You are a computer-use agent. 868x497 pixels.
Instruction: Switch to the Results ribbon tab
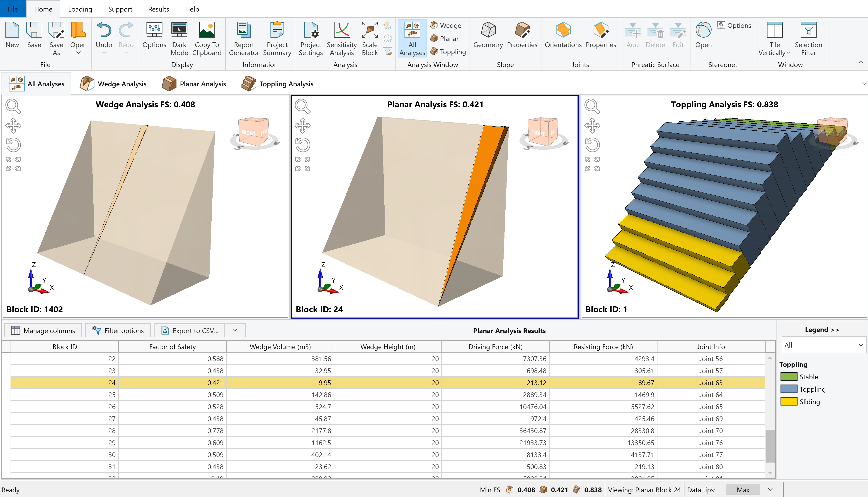click(x=158, y=9)
